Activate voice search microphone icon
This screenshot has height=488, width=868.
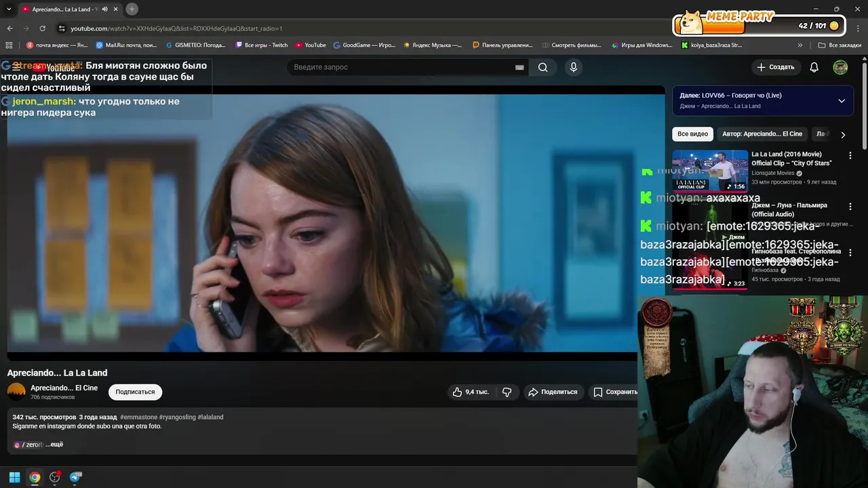(x=574, y=67)
